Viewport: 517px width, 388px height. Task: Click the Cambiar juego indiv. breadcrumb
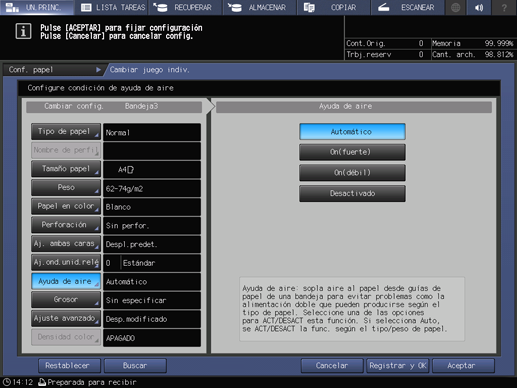point(149,70)
